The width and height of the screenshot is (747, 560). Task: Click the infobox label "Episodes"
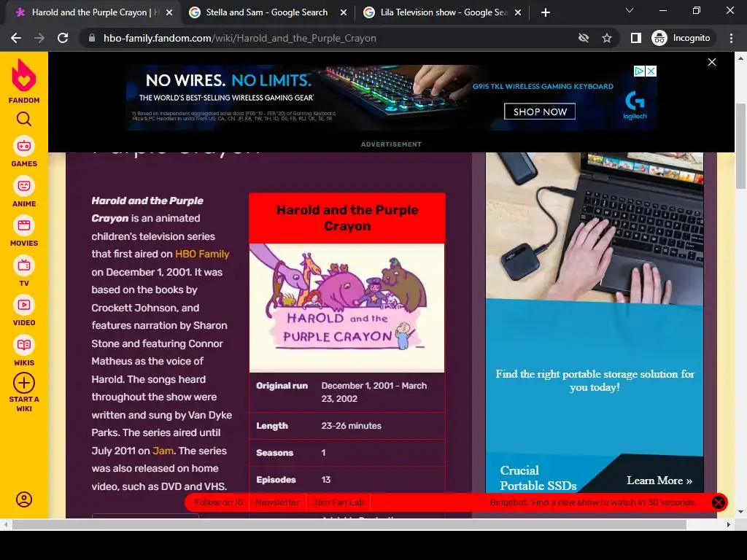[x=276, y=480]
